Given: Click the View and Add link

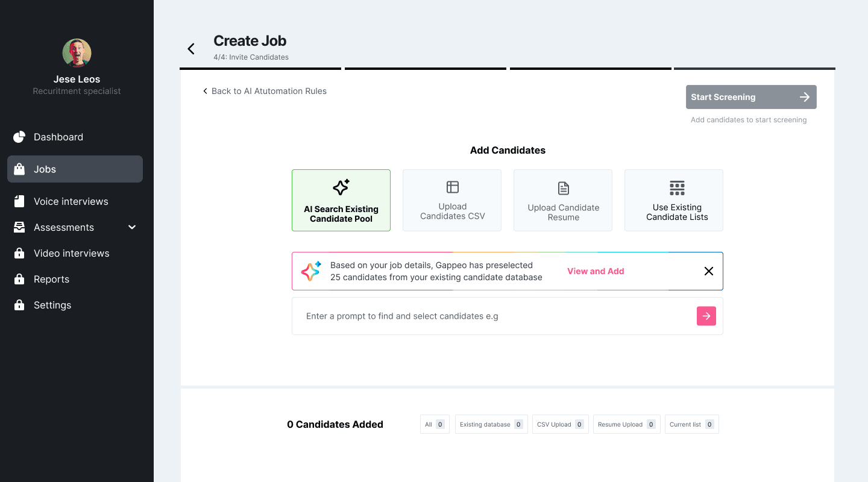Looking at the screenshot, I should [596, 271].
